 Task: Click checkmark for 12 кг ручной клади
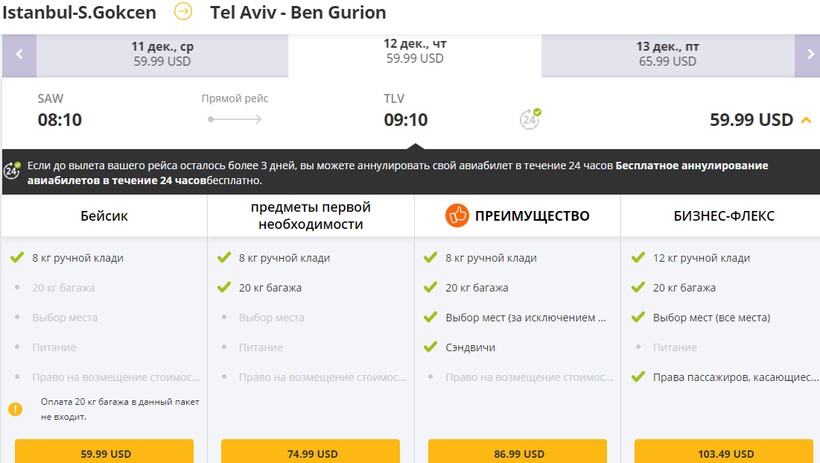point(638,257)
